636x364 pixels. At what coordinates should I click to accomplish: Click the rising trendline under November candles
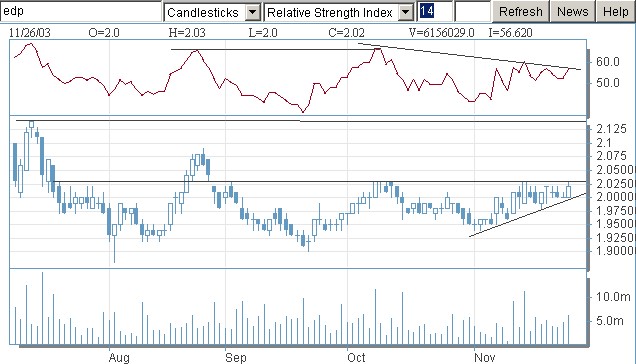click(527, 215)
